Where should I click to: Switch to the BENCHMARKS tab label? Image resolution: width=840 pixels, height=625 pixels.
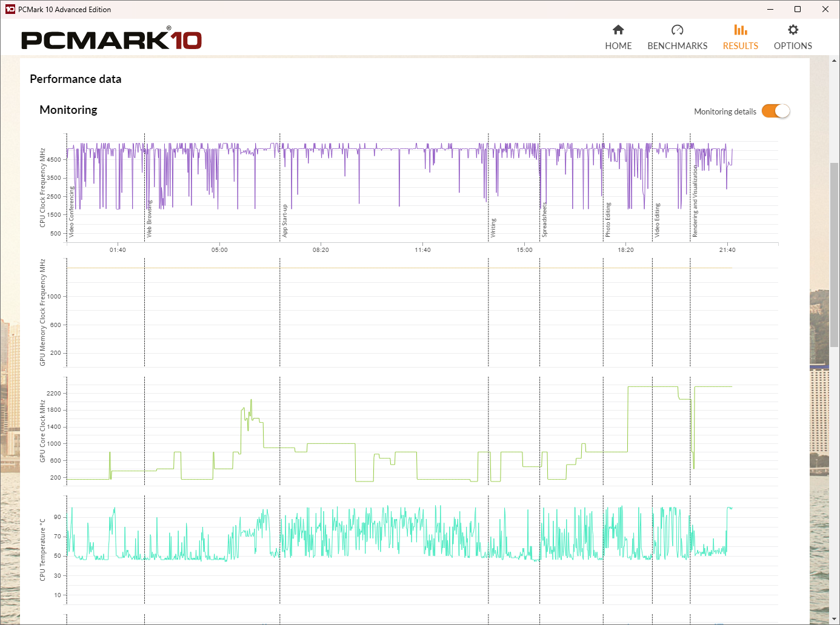click(677, 46)
